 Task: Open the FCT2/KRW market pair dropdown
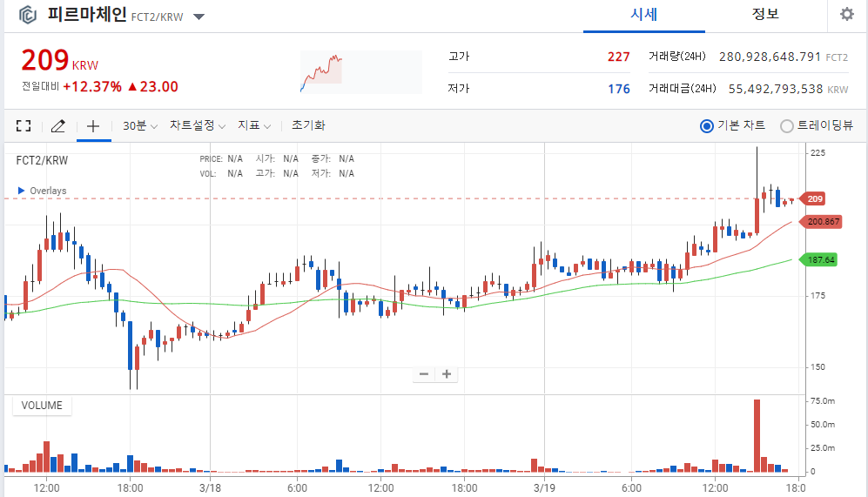(x=198, y=17)
